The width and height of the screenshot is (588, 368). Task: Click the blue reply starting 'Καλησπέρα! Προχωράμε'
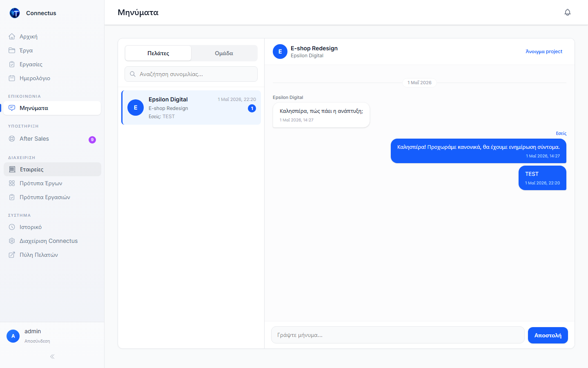[x=479, y=151]
